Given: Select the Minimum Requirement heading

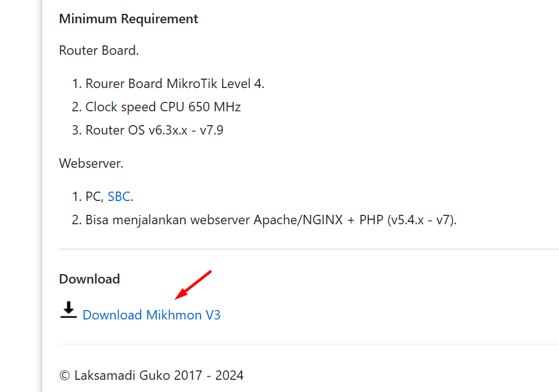Looking at the screenshot, I should (129, 19).
